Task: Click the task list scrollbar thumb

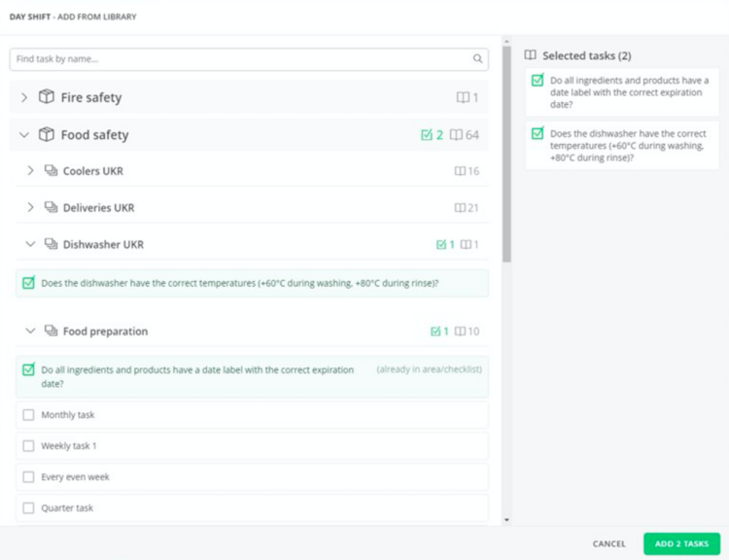Action: (x=507, y=154)
